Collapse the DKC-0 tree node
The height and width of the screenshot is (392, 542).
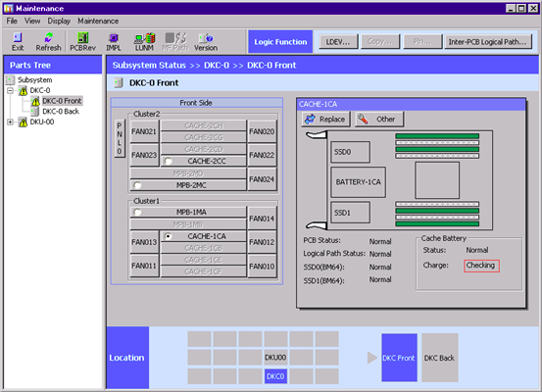(x=11, y=90)
